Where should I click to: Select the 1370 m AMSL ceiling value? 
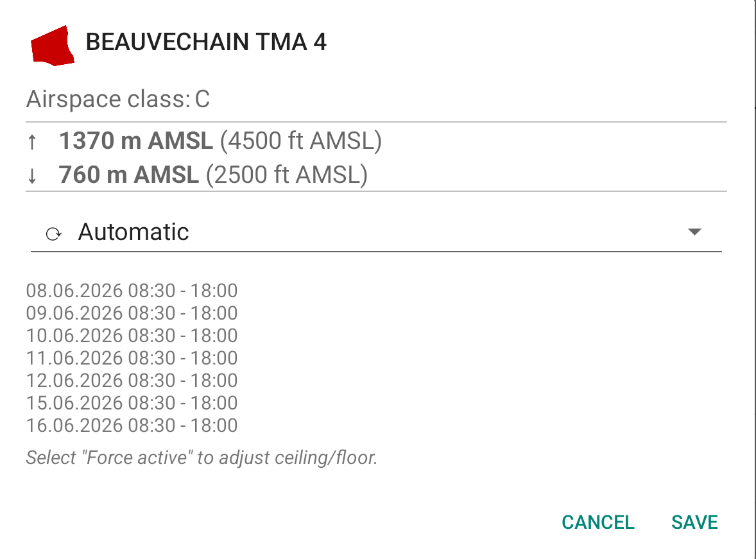[136, 141]
